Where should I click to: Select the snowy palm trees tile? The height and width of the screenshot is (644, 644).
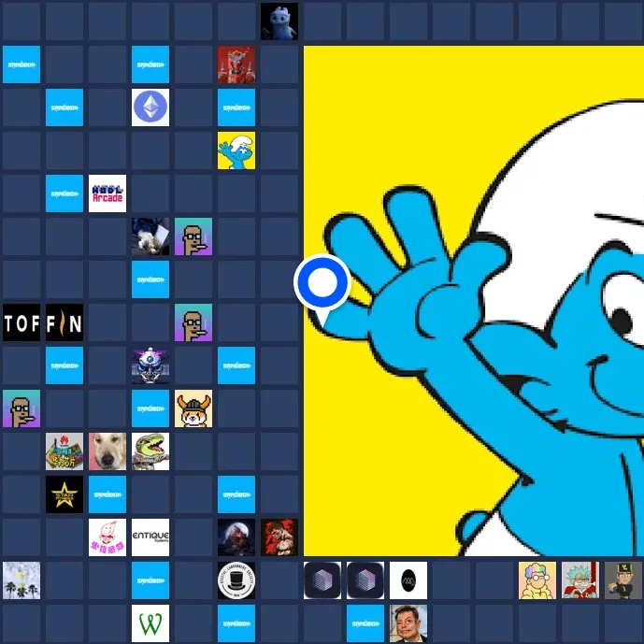[x=21, y=580]
